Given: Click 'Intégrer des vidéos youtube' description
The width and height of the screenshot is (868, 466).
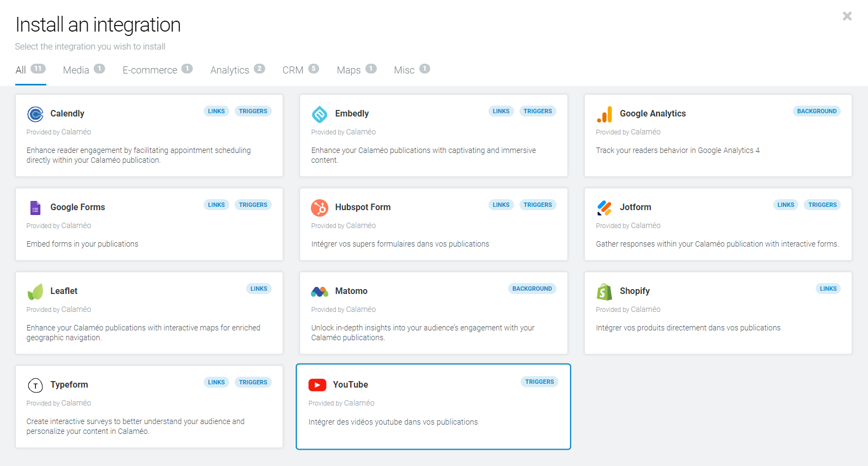Looking at the screenshot, I should tap(393, 422).
